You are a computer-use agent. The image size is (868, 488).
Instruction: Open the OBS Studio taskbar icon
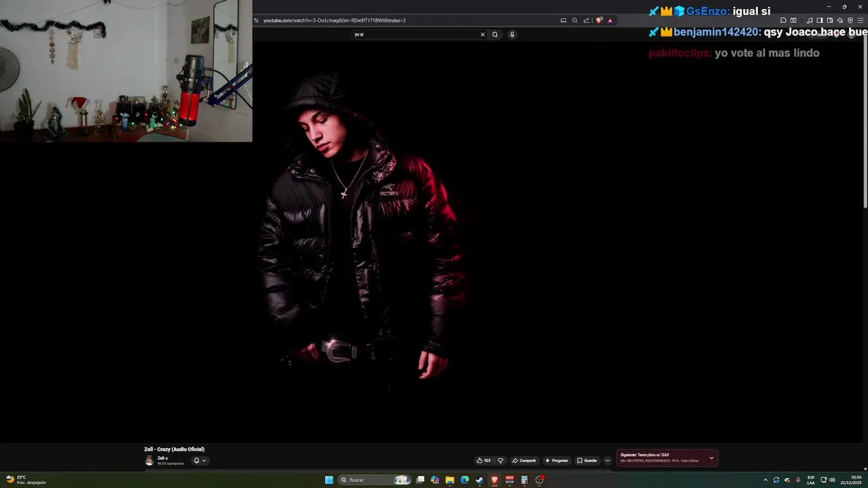[540, 480]
